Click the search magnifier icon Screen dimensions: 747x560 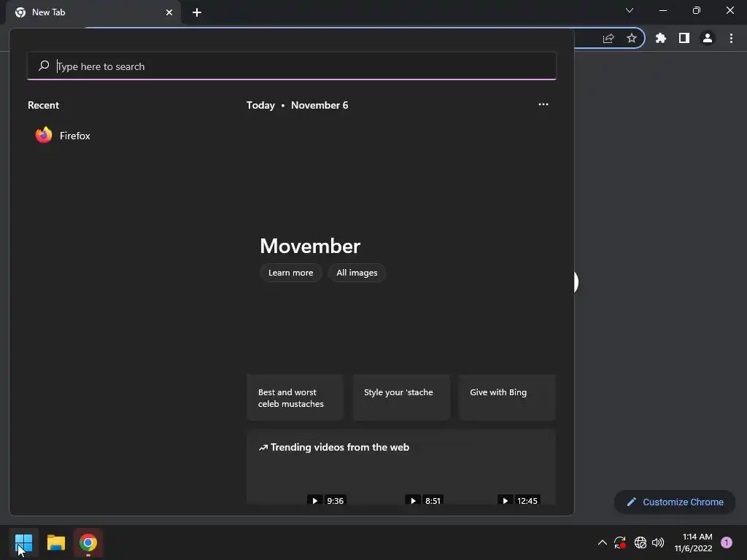[x=43, y=66]
